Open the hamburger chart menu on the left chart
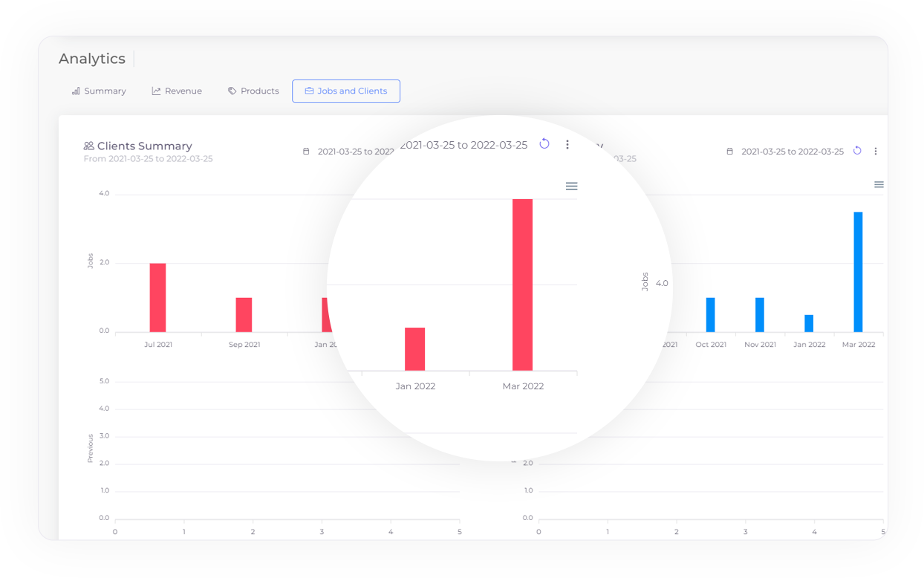Viewport: 924px width, 578px height. point(571,186)
